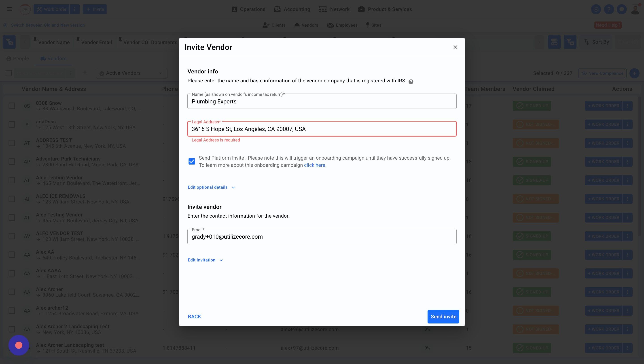Click the download icon above vendor list
This screenshot has height=364, width=644.
click(x=85, y=73)
